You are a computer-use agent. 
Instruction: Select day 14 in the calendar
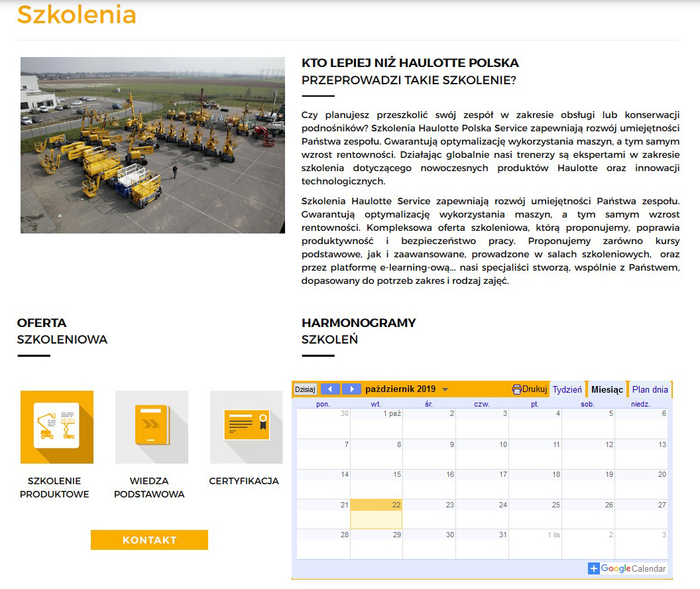(x=323, y=484)
